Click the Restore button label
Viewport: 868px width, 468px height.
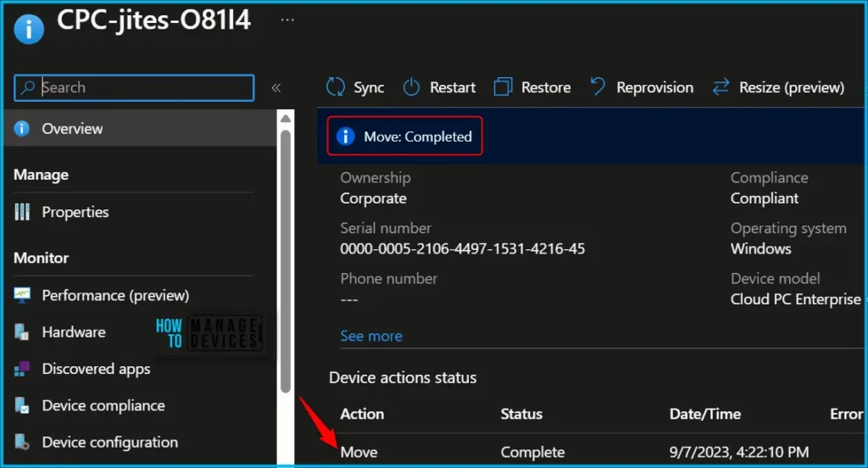pyautogui.click(x=546, y=87)
